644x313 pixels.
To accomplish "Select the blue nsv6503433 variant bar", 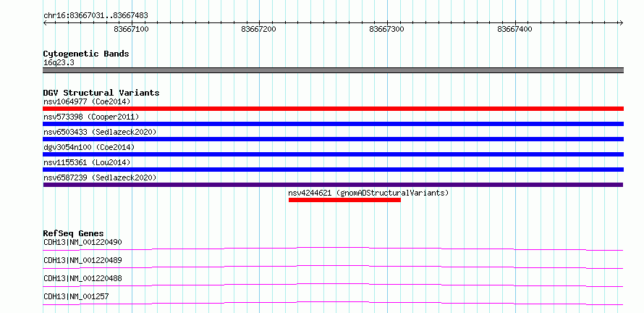I will pyautogui.click(x=333, y=139).
